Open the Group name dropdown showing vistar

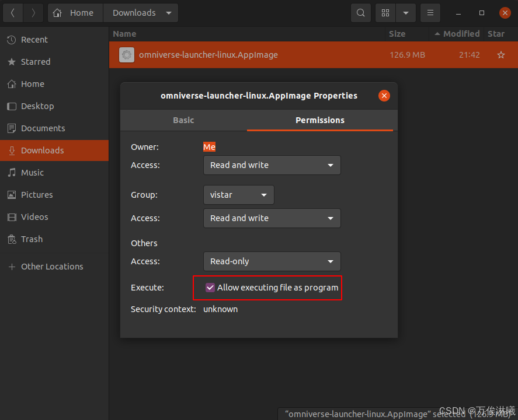point(238,195)
